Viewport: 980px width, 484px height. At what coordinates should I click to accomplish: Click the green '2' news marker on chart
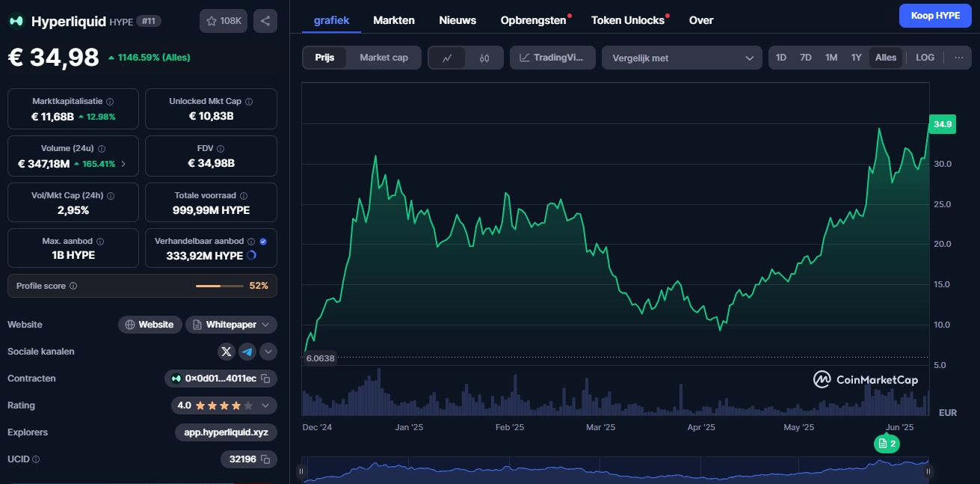coord(887,444)
